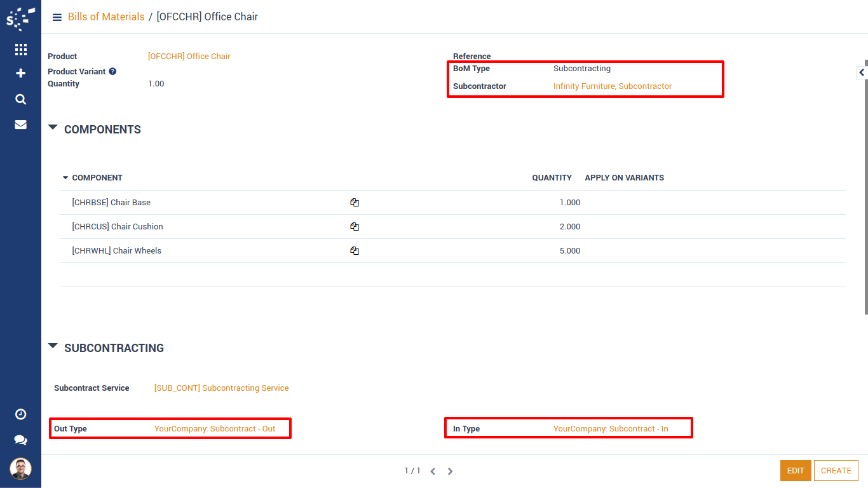Screen dimensions: 868x488
Task: Click the copy icon beside Chair Wheels
Action: 355,251
